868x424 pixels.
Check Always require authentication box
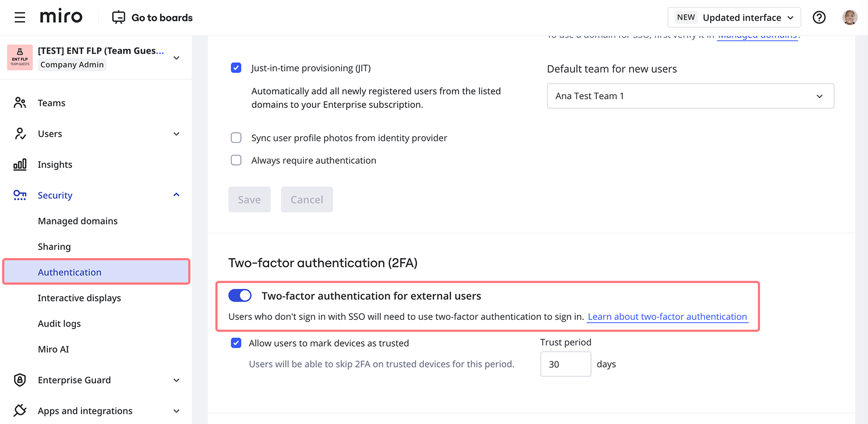(x=236, y=160)
